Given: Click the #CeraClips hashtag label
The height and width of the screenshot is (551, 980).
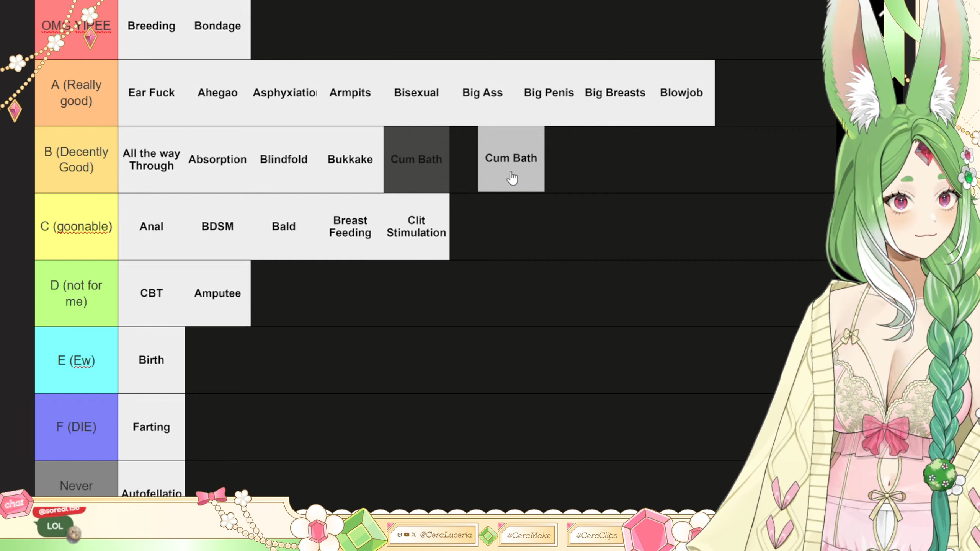Looking at the screenshot, I should (596, 535).
